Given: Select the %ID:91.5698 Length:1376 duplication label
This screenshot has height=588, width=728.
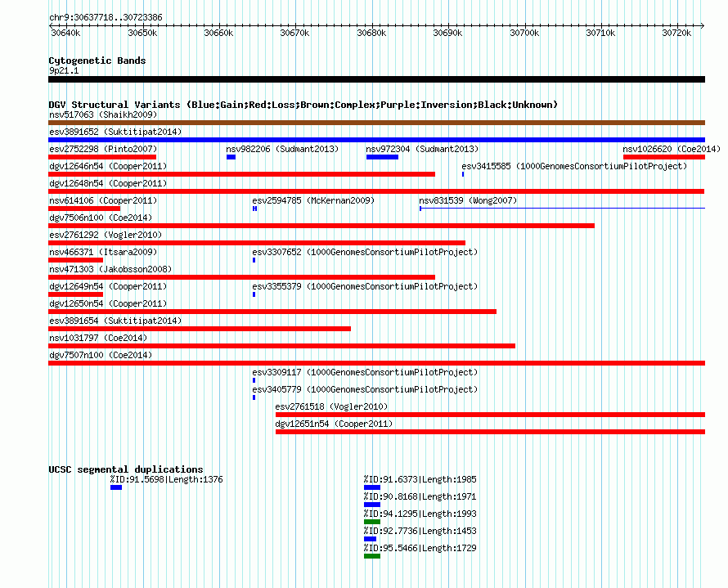Looking at the screenshot, I should [x=166, y=479].
